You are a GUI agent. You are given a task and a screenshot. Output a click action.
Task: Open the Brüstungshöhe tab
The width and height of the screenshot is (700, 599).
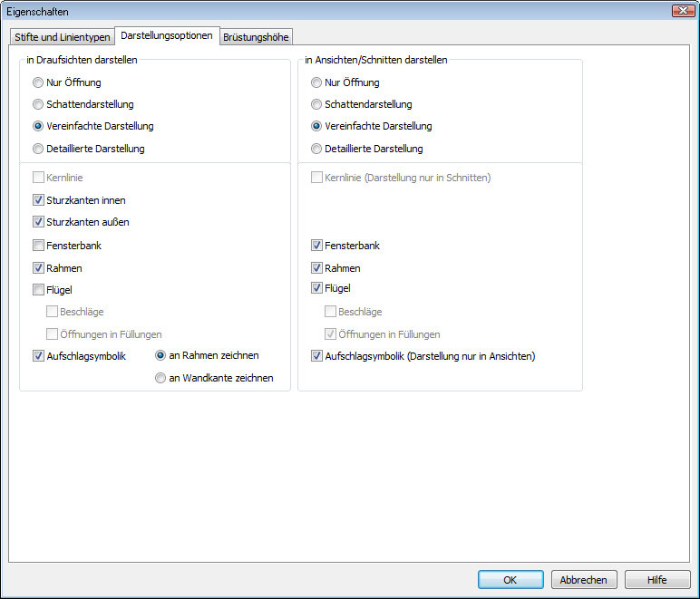coord(256,37)
